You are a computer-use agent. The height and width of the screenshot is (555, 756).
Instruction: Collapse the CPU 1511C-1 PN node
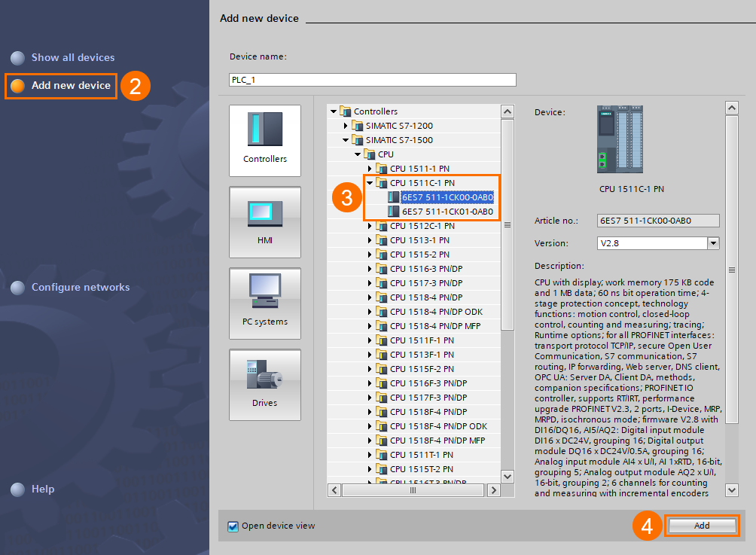click(370, 183)
